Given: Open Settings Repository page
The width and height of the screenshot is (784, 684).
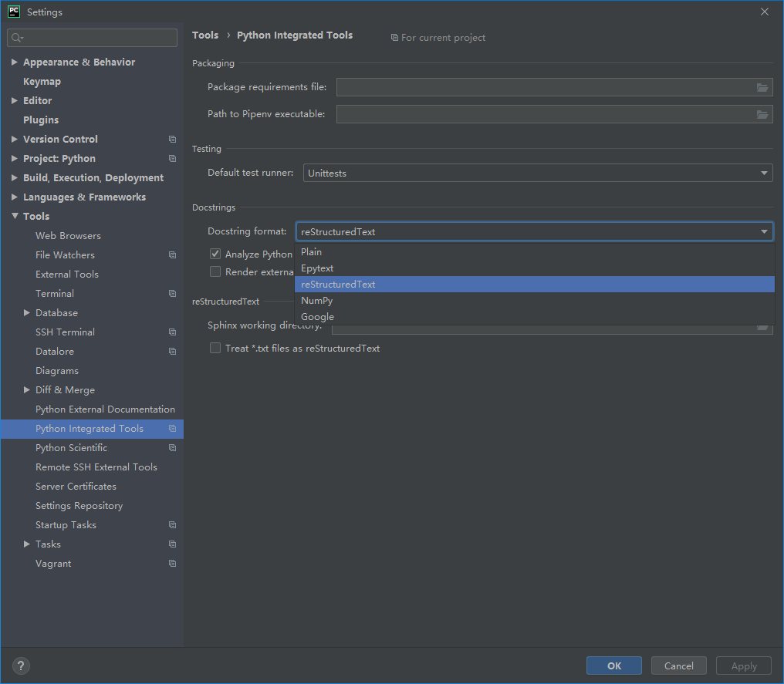Looking at the screenshot, I should (x=79, y=506).
